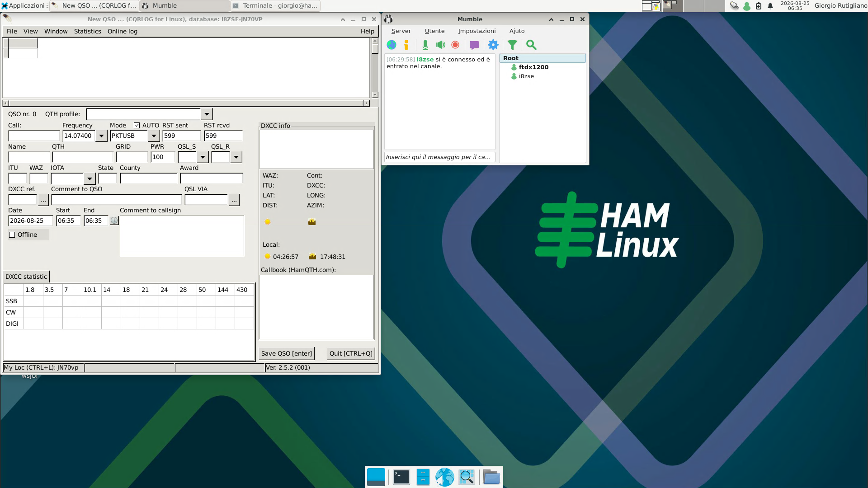Open the Frequency dropdown arrow

[x=101, y=136]
